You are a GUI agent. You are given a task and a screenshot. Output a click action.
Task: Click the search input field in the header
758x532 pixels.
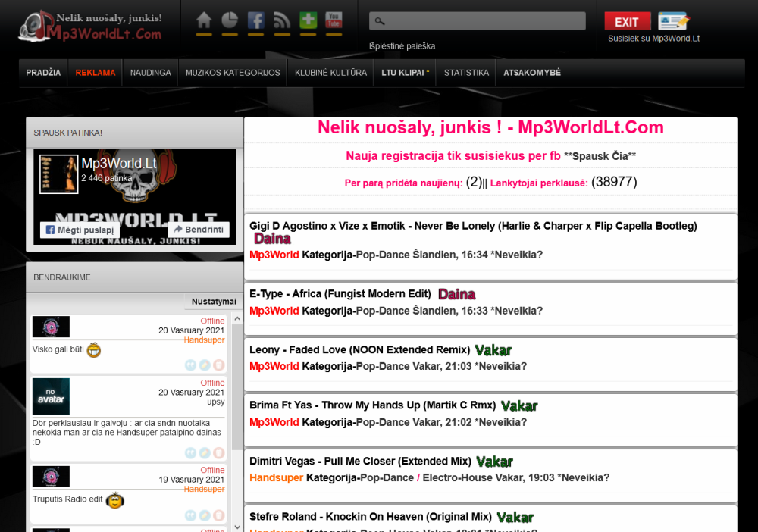tap(477, 21)
